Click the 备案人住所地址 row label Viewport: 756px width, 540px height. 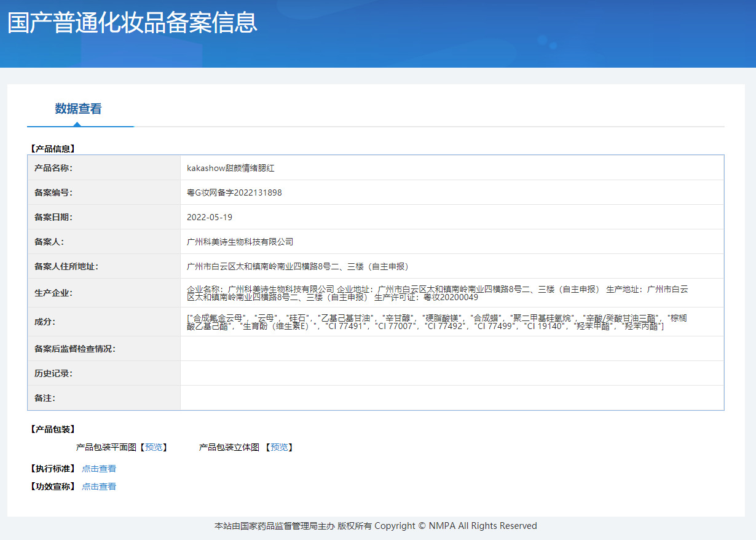[x=66, y=266]
